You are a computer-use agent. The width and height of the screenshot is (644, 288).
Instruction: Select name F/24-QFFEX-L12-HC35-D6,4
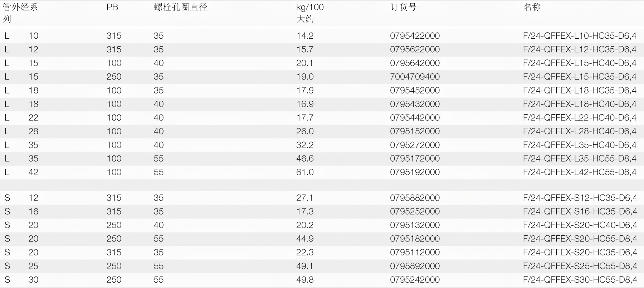coord(580,49)
